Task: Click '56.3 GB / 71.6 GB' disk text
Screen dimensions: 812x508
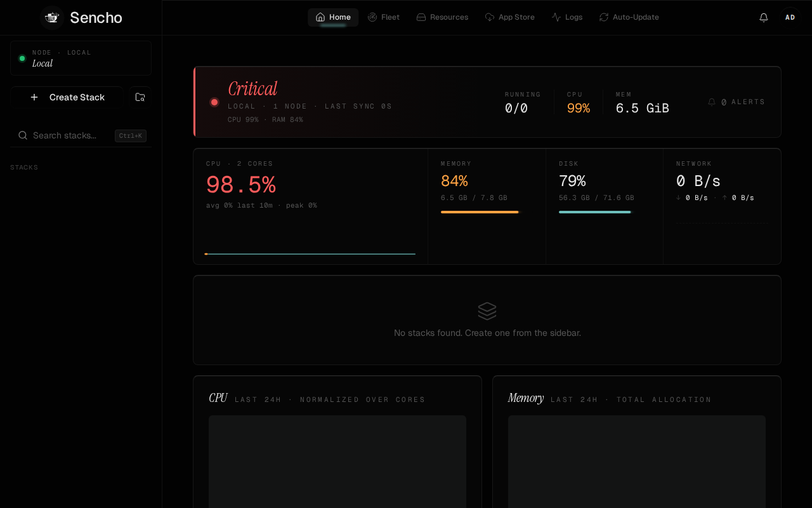Action: [x=596, y=198]
